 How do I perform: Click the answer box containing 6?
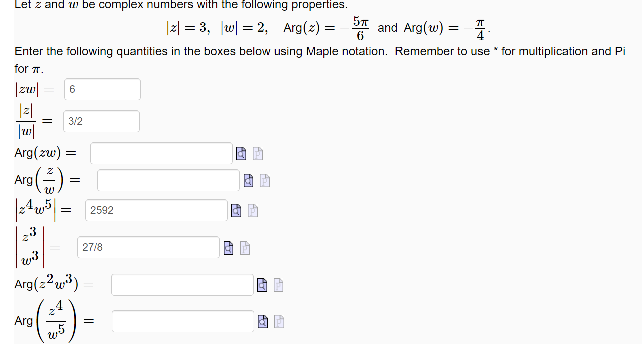click(102, 89)
